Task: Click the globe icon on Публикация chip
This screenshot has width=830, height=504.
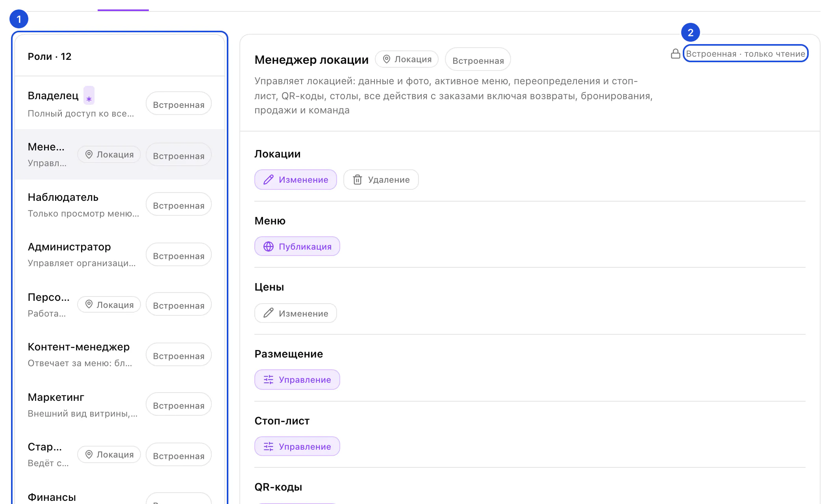Action: [269, 246]
